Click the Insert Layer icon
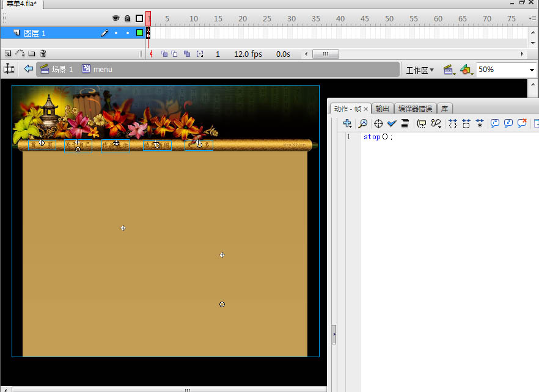 [x=8, y=54]
